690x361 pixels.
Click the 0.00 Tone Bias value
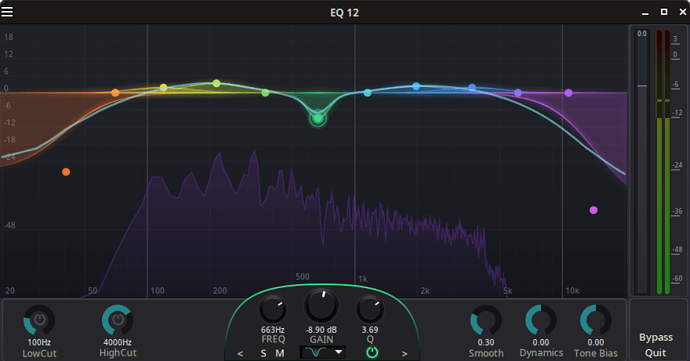[x=596, y=342]
